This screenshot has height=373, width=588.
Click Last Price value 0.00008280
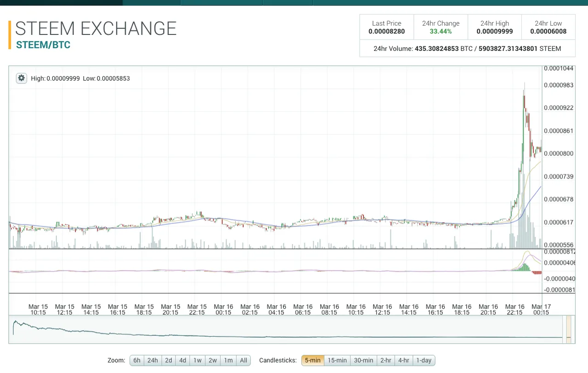tap(387, 32)
